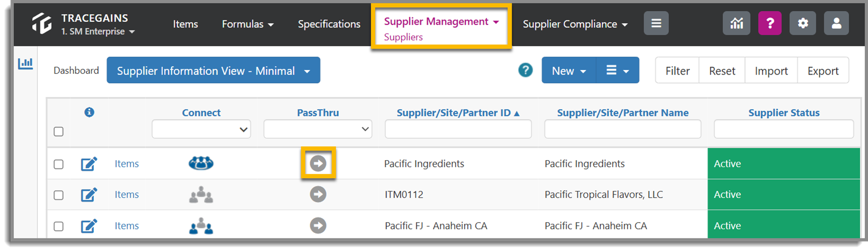Edit the ITM0112 row

89,195
